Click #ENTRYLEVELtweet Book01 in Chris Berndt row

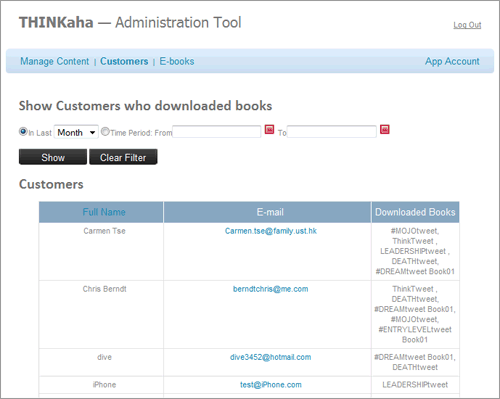[415, 335]
